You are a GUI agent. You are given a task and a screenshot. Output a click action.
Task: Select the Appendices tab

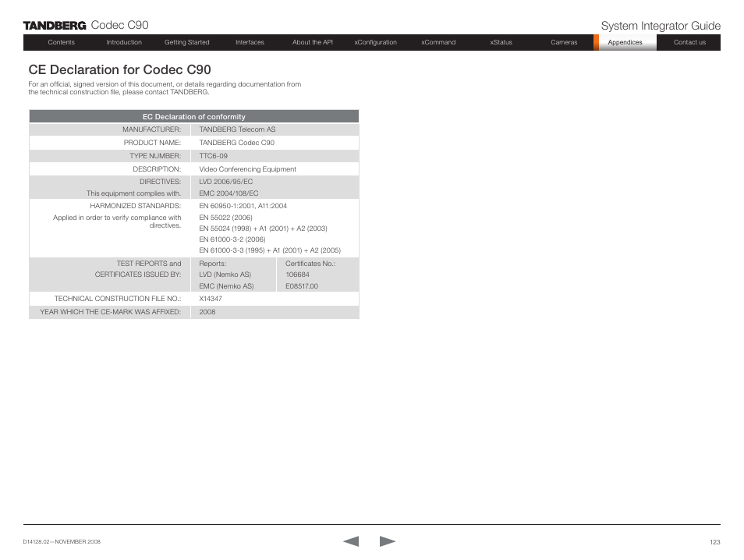tap(625, 42)
